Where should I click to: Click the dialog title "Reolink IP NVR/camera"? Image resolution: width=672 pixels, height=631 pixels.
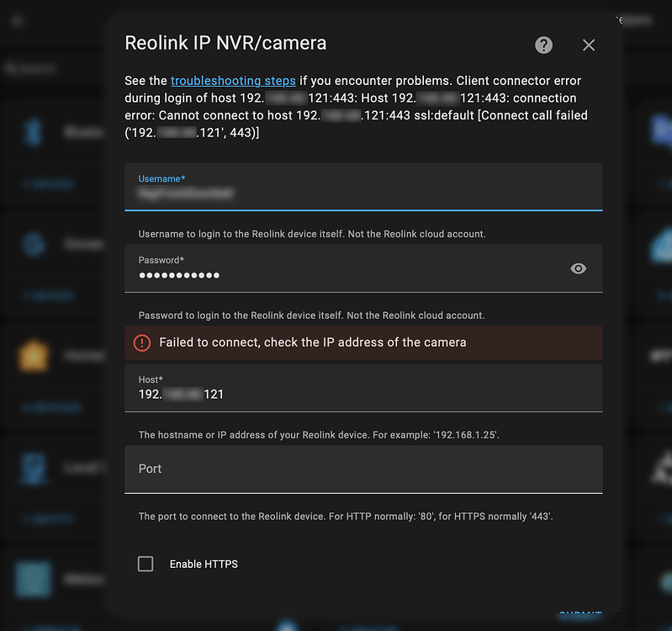tap(225, 43)
